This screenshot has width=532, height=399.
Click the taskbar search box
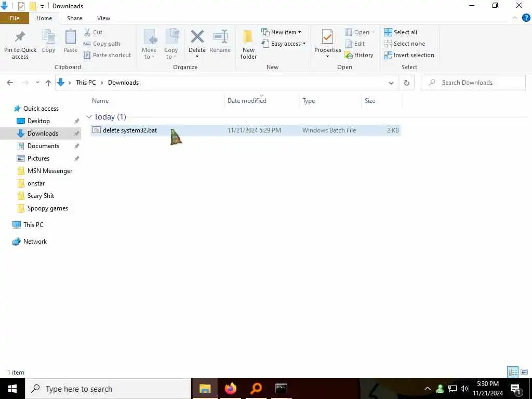108,389
